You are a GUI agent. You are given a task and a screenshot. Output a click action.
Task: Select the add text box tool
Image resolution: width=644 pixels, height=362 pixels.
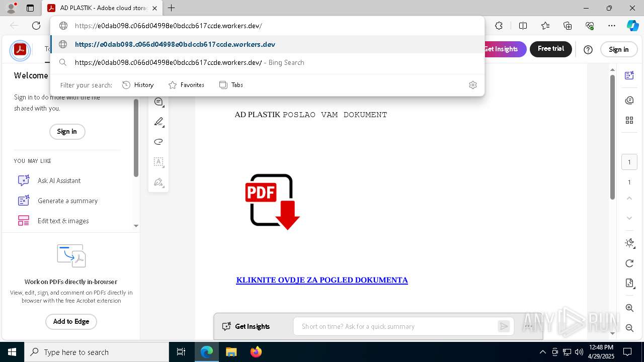click(x=158, y=162)
